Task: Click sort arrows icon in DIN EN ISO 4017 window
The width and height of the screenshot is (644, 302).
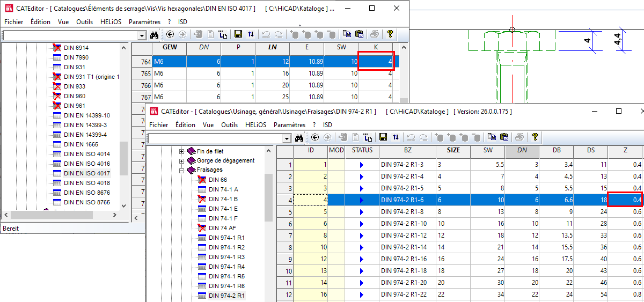Action: click(x=251, y=34)
